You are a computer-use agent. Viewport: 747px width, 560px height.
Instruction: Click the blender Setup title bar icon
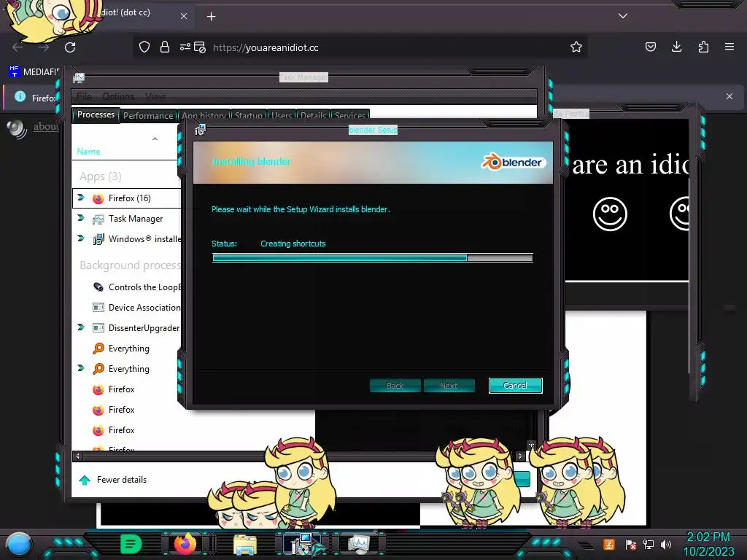tap(200, 129)
